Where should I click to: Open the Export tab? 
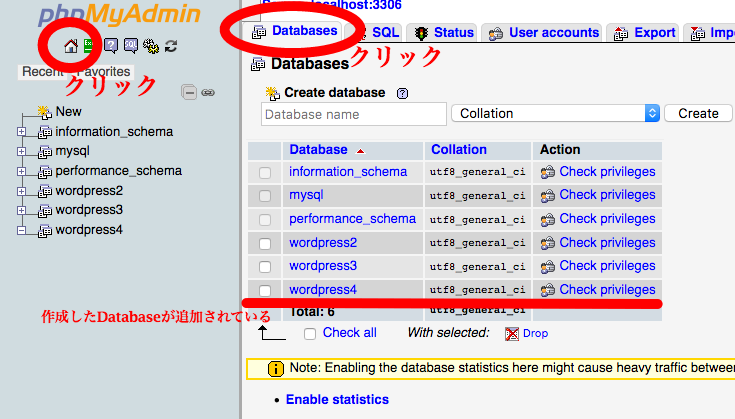pos(644,33)
